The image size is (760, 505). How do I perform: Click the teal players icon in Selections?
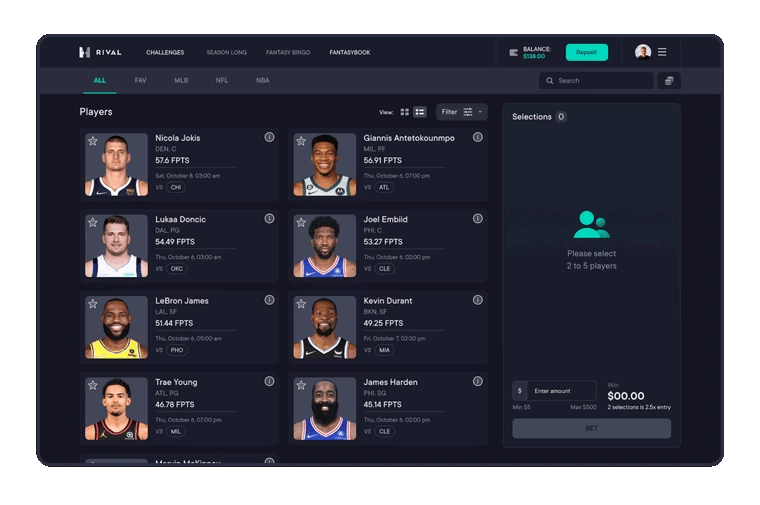tap(591, 224)
